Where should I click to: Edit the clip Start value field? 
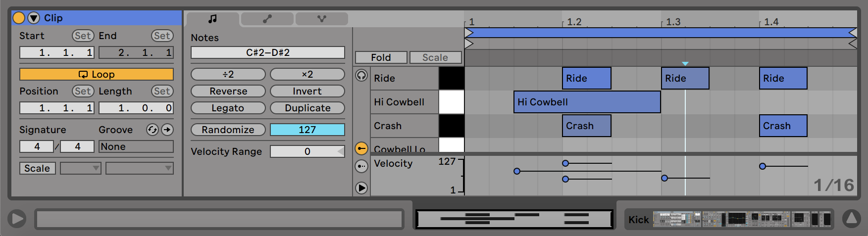(56, 52)
